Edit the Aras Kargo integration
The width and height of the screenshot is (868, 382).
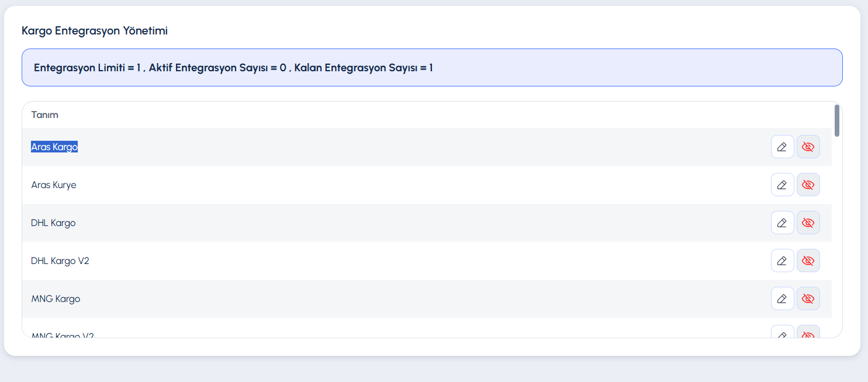click(782, 147)
